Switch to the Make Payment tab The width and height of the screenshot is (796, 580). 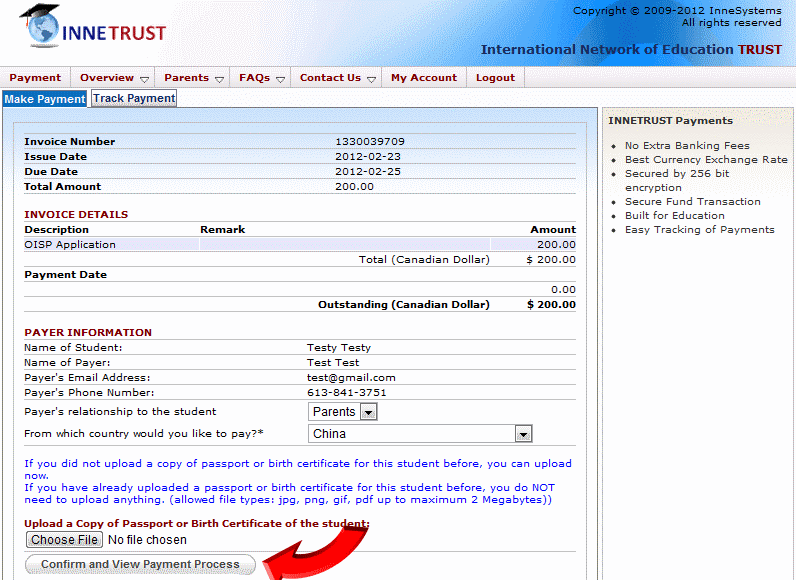point(45,98)
